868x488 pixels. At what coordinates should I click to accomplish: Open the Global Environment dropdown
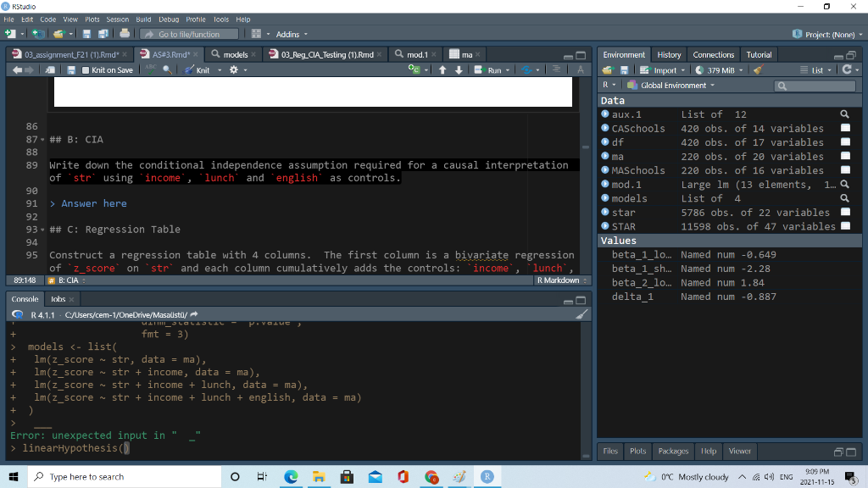click(x=675, y=86)
